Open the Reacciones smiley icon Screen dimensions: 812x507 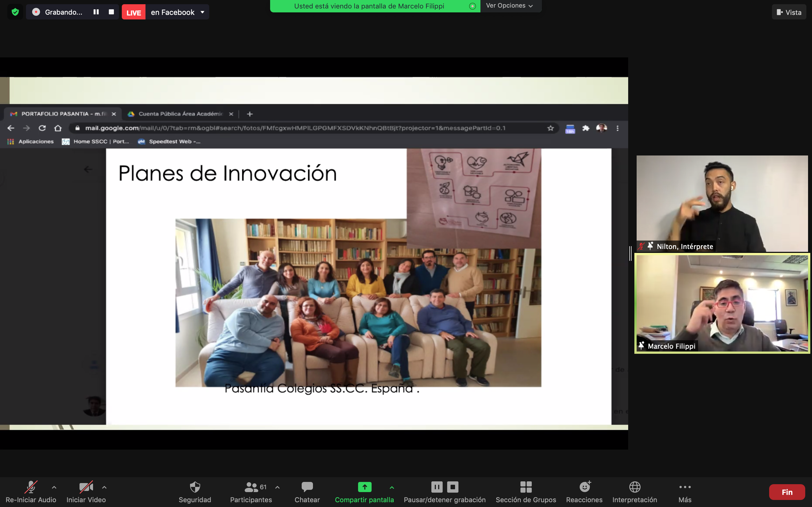pos(584,487)
